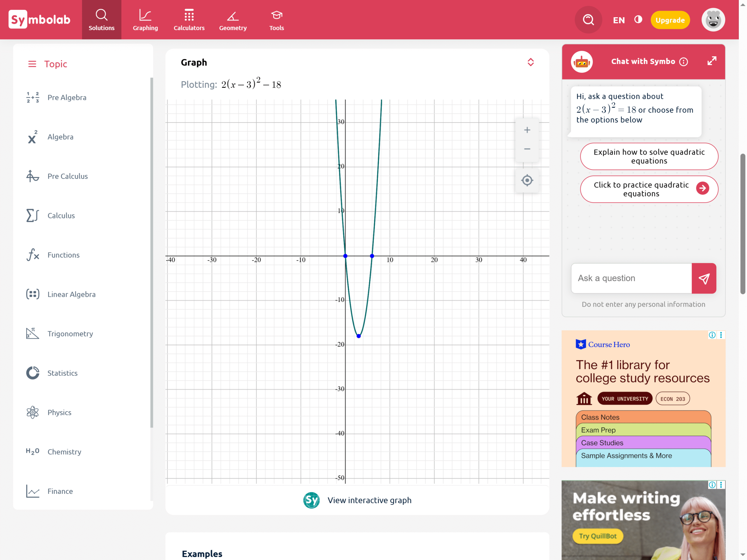
Task: Select the Statistics pie icon
Action: pos(33,373)
